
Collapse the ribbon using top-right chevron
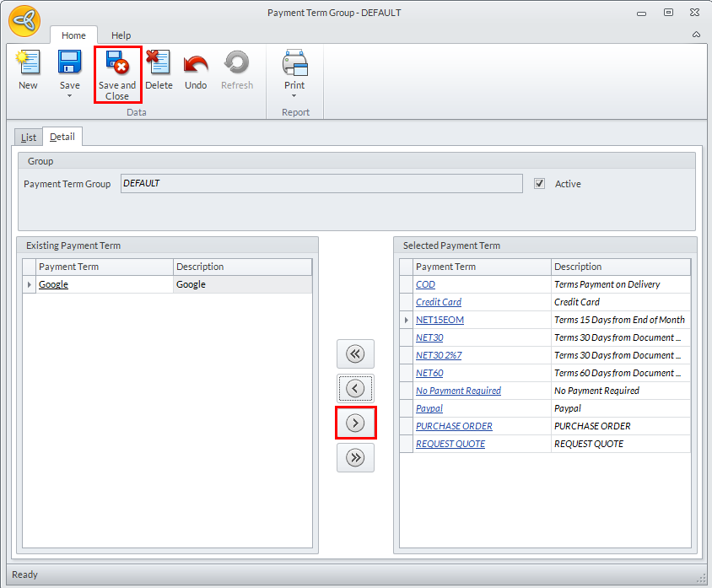[x=696, y=35]
